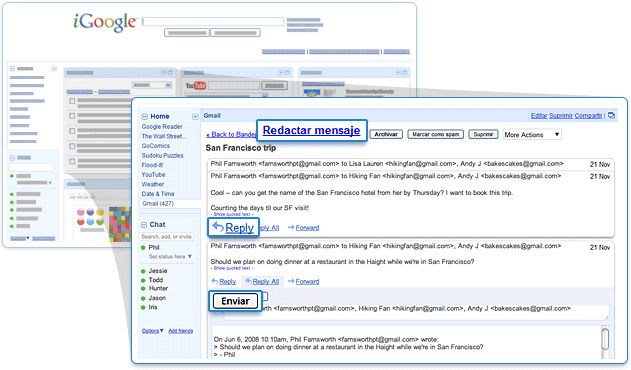Image resolution: width=631 pixels, height=370 pixels.
Task: Open the chat Options dropdown
Action: [x=153, y=331]
